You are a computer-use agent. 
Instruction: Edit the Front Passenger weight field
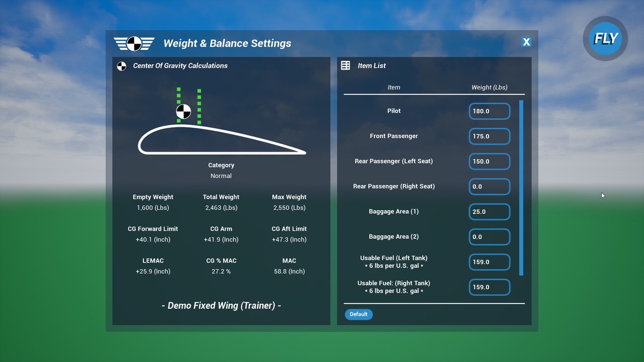point(490,136)
